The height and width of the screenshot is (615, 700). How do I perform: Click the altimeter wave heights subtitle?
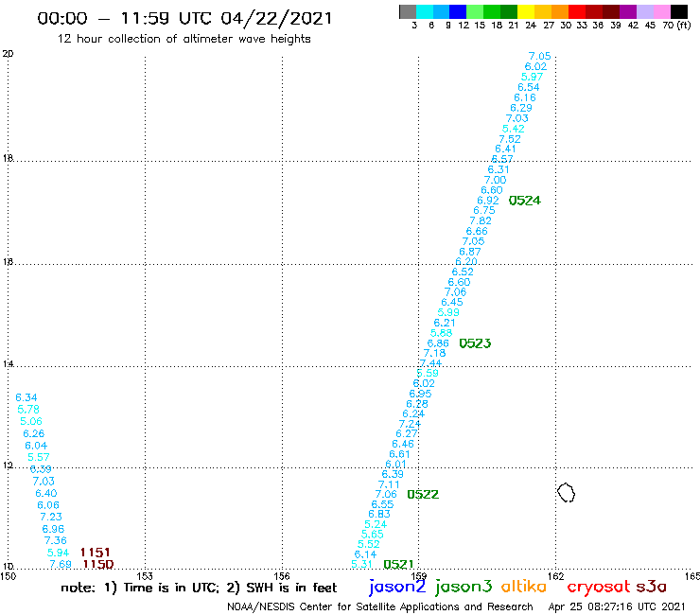[184, 39]
